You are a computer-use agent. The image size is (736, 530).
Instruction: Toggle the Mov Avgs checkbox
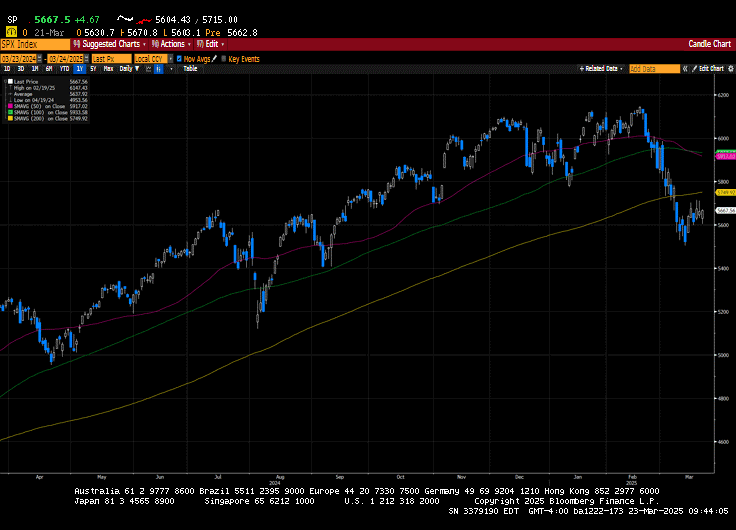click(x=178, y=59)
